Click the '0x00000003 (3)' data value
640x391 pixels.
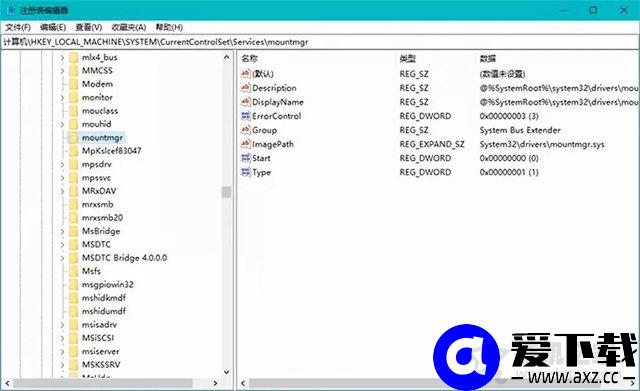click(x=509, y=116)
